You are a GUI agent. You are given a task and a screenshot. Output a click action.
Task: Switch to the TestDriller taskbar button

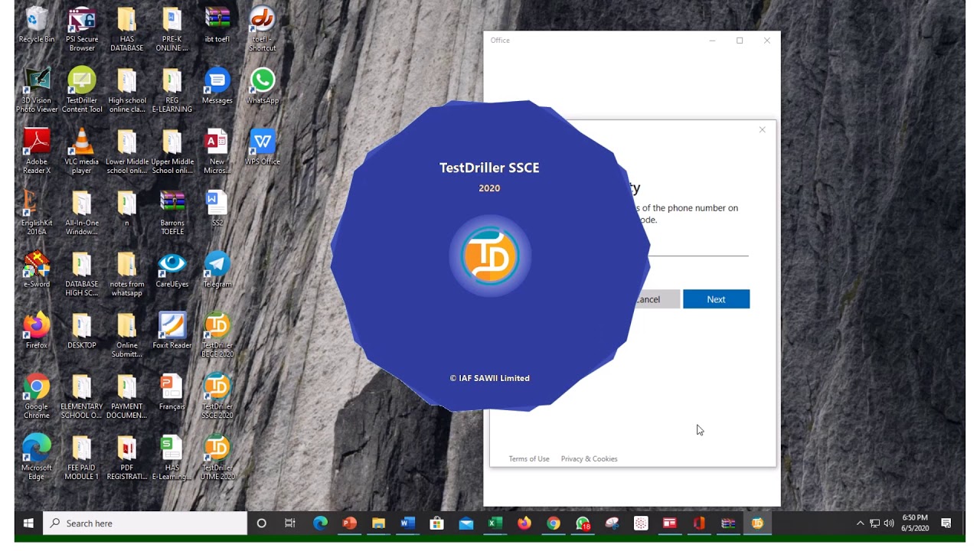tap(757, 523)
